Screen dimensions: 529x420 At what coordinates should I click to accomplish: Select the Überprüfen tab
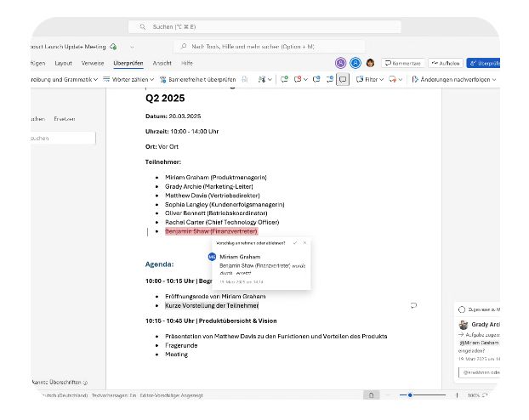[x=128, y=63]
